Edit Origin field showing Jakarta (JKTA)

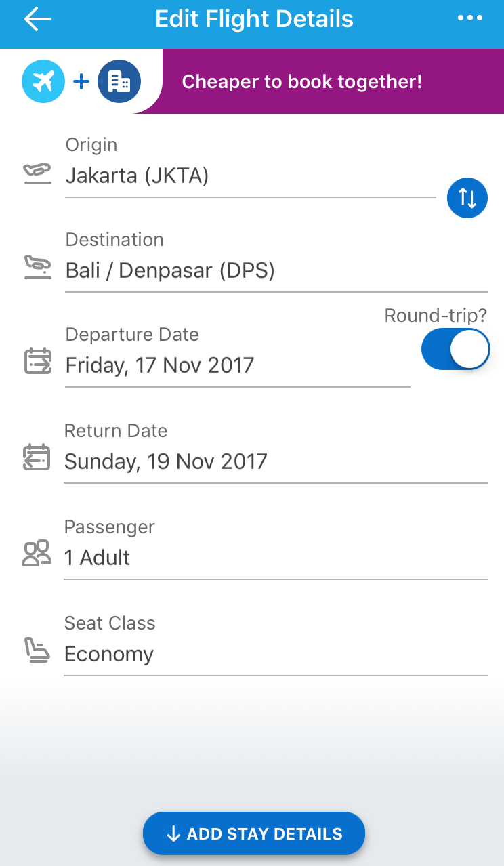[251, 177]
